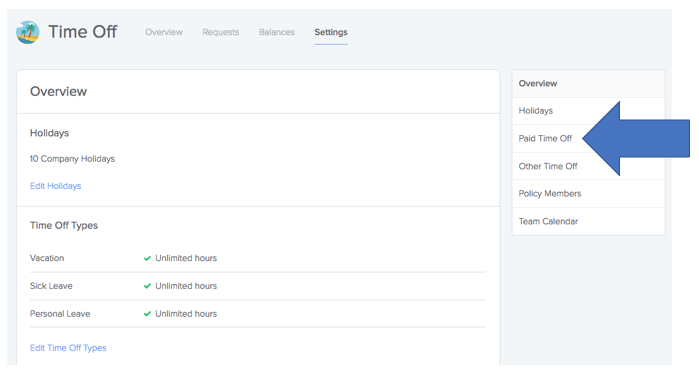Click the Personal Leave time off type label
Screen dimensions: 699x373
point(60,314)
